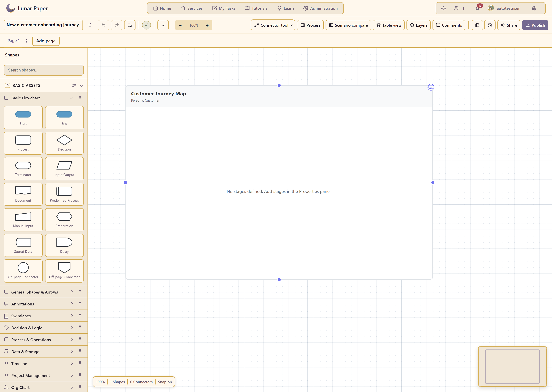Click the Process button in toolbar
The width and height of the screenshot is (552, 392).
pos(310,25)
